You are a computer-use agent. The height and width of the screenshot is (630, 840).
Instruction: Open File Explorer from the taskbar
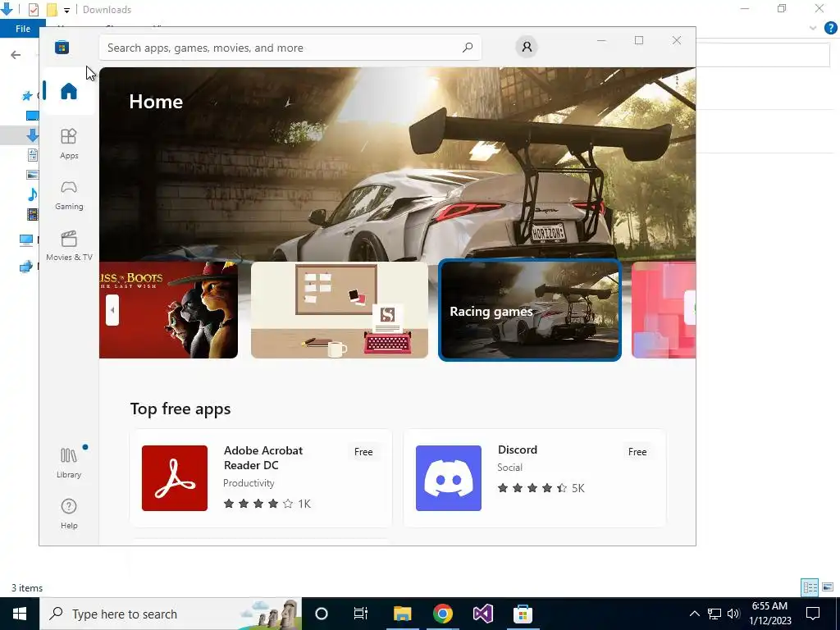tap(402, 614)
